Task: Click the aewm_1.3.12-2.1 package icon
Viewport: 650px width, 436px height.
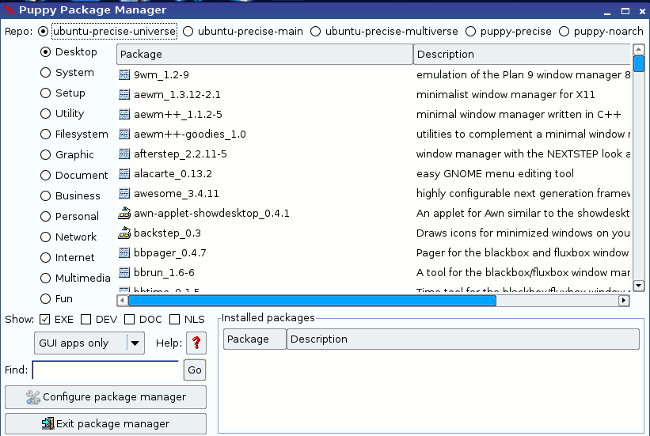Action: 124,94
